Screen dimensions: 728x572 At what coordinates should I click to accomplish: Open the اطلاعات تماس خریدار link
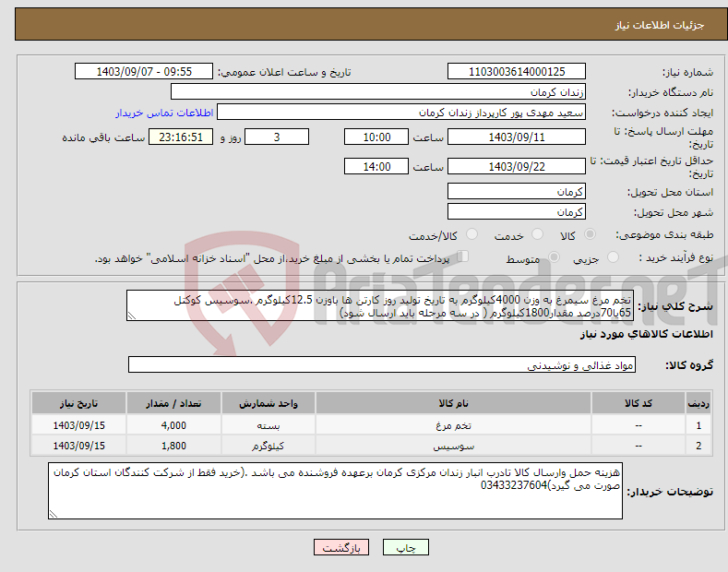[164, 113]
